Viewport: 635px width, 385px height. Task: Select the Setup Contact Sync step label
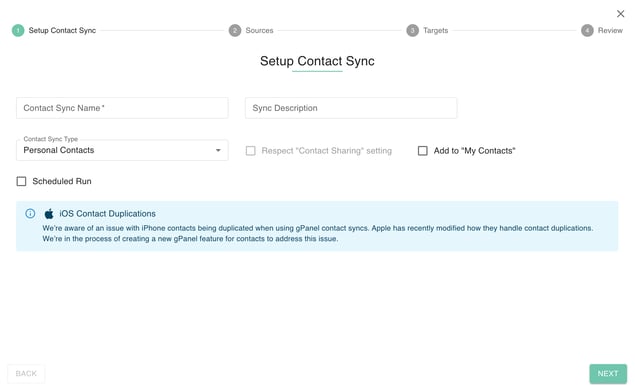click(62, 30)
